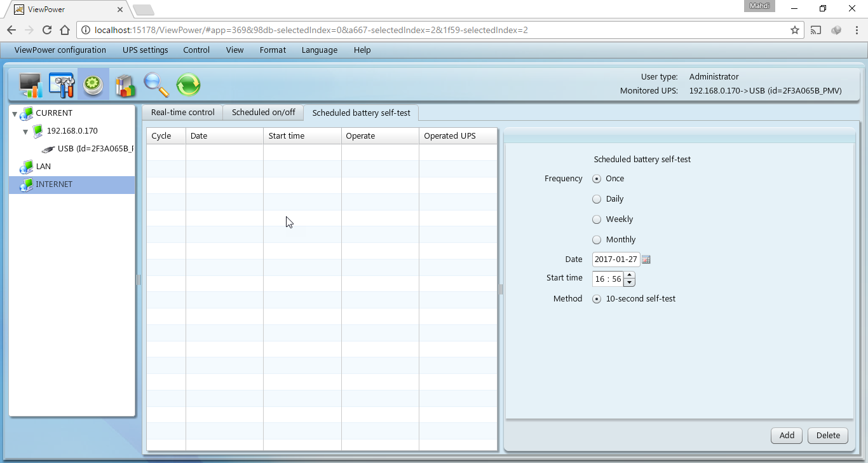
Task: Open the UPS settings menu
Action: click(x=145, y=50)
